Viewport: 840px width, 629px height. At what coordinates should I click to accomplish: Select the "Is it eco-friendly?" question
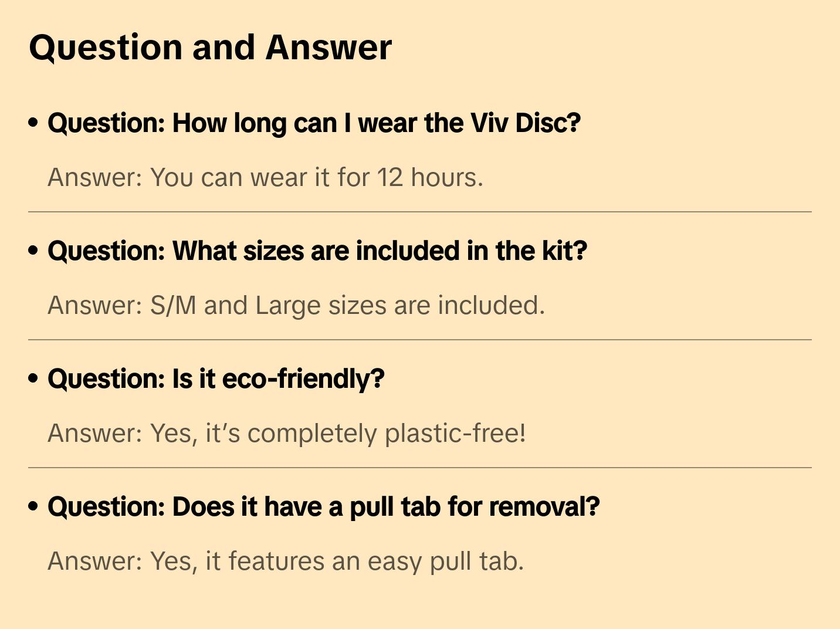coord(216,379)
